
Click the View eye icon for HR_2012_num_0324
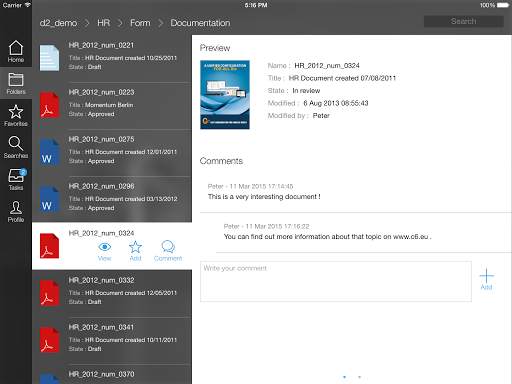coord(105,251)
